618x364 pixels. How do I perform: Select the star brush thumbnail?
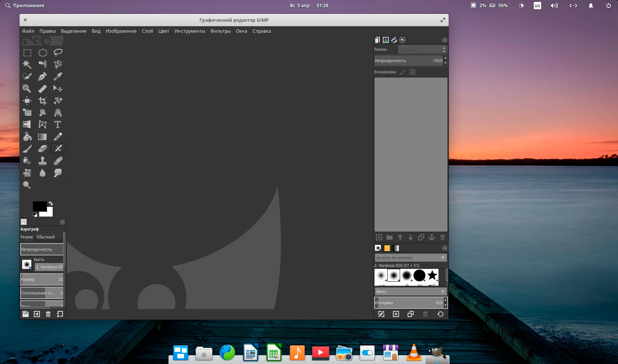click(432, 276)
